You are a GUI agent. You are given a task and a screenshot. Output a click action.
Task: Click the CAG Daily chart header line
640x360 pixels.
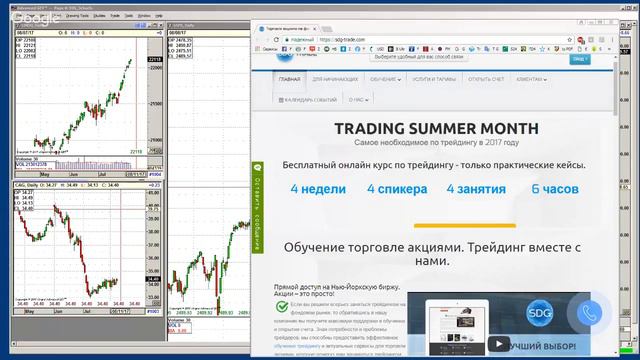tap(87, 185)
